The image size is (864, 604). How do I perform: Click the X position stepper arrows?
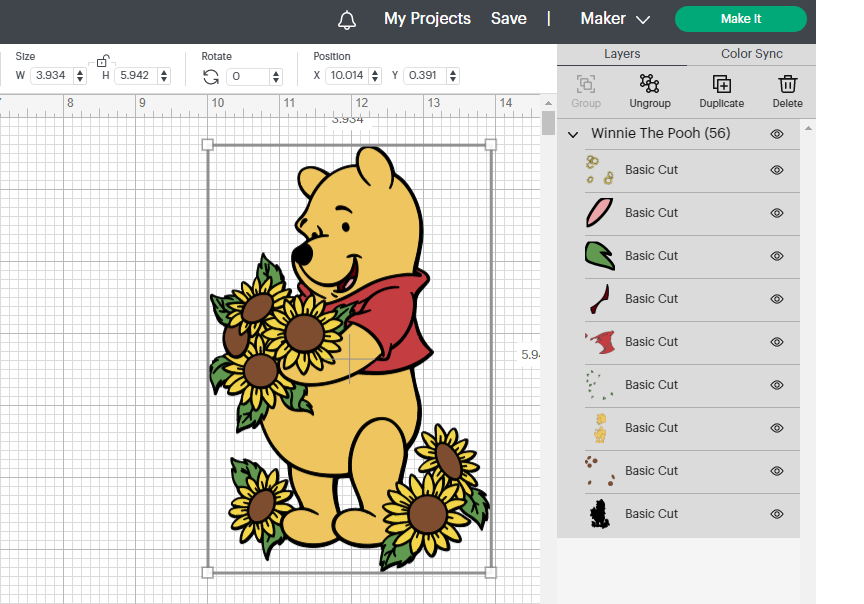click(375, 76)
